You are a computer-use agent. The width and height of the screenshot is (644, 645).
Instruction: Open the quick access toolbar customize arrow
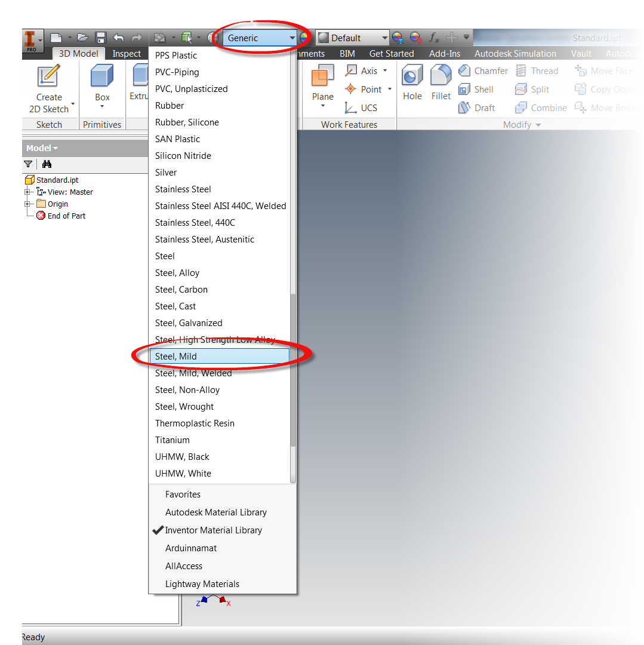tap(467, 38)
